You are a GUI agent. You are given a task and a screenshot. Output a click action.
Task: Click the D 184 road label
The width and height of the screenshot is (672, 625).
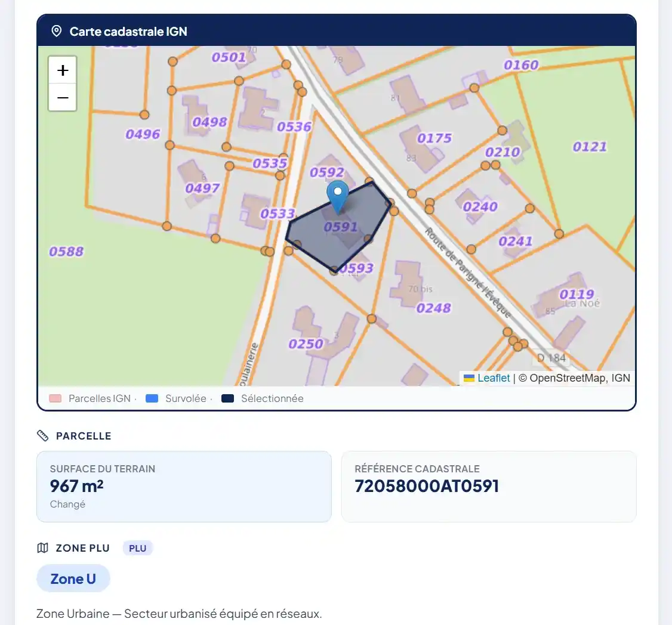tap(551, 358)
